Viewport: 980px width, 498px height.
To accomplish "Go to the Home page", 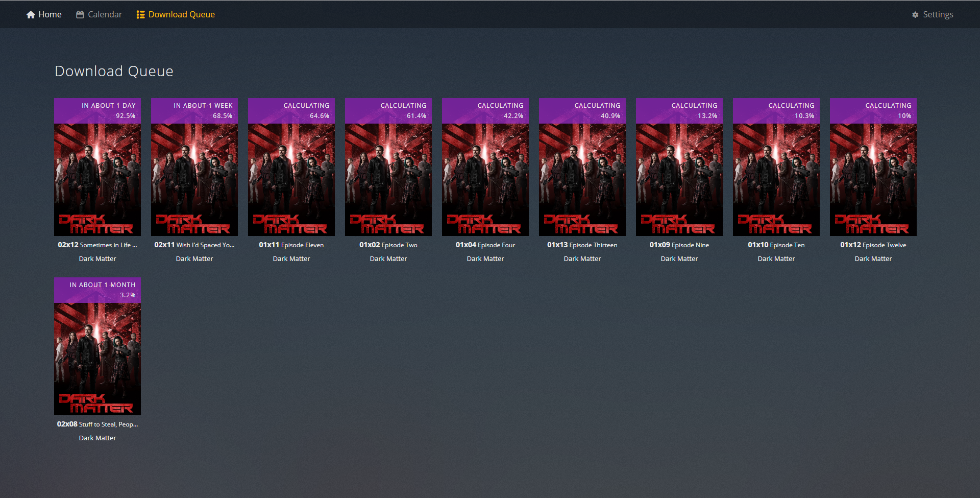I will point(50,15).
